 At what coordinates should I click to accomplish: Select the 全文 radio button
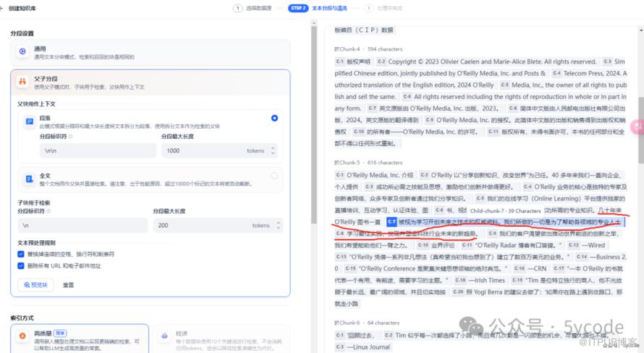[x=274, y=176]
